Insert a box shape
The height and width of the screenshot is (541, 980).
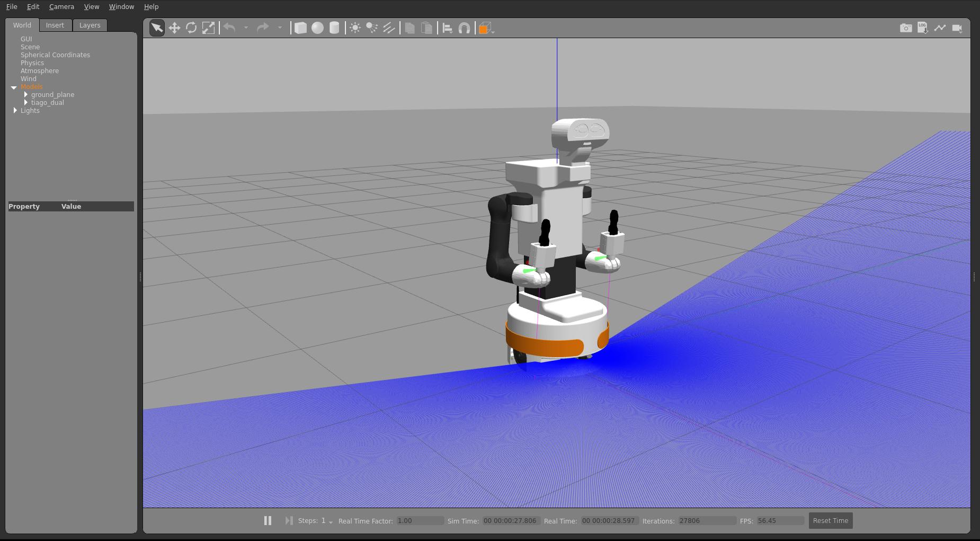click(x=300, y=28)
